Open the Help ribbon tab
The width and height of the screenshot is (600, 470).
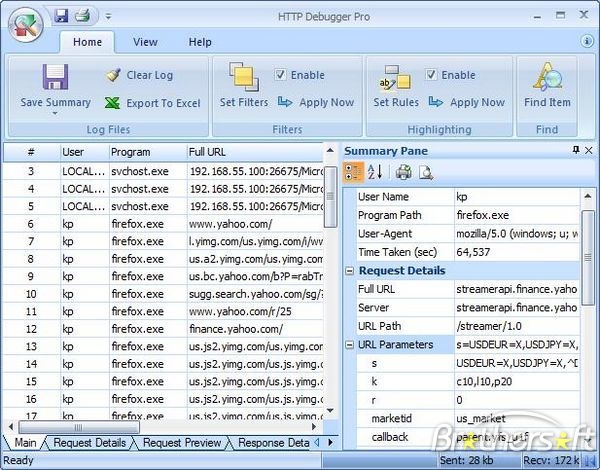tap(200, 42)
